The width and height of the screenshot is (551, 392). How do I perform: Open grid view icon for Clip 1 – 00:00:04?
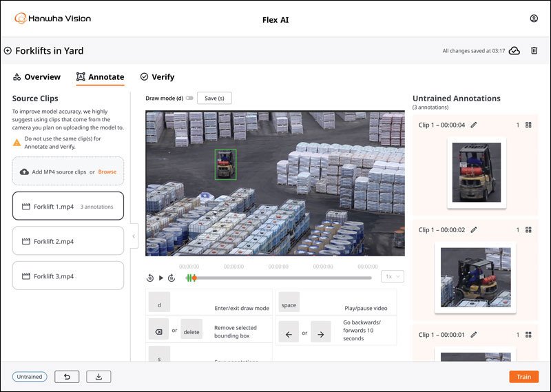pos(528,125)
